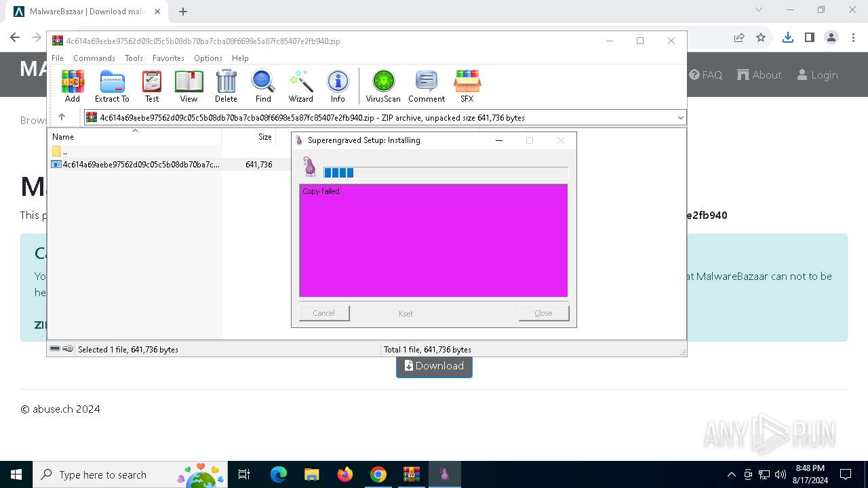
Task: Share this page icon in Chrome
Action: [739, 37]
